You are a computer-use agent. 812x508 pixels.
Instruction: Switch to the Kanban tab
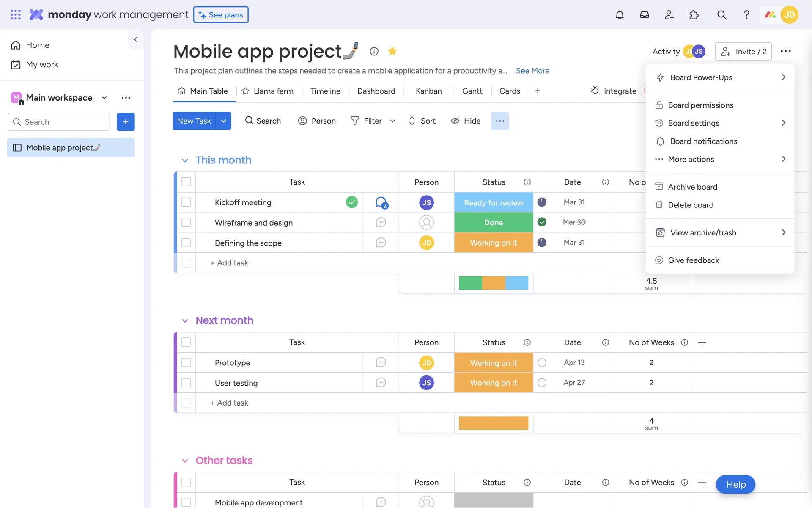click(428, 91)
